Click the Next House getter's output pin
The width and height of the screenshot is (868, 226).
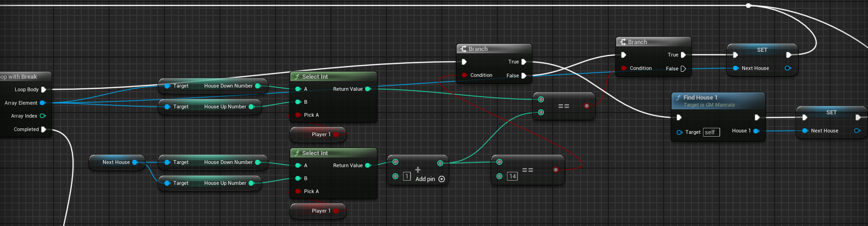click(135, 163)
